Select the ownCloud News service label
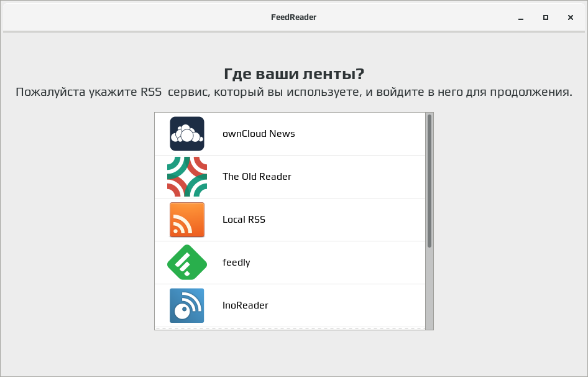The image size is (588, 377). (x=259, y=134)
